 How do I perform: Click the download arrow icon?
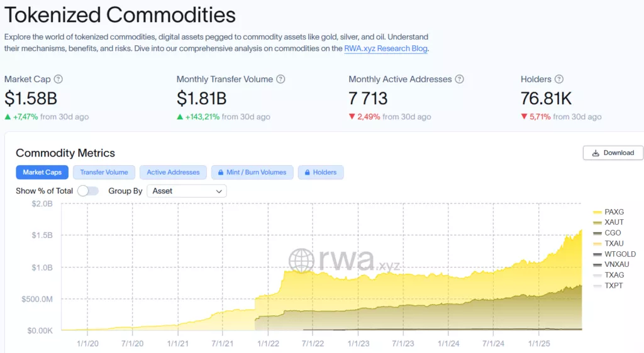tap(594, 153)
